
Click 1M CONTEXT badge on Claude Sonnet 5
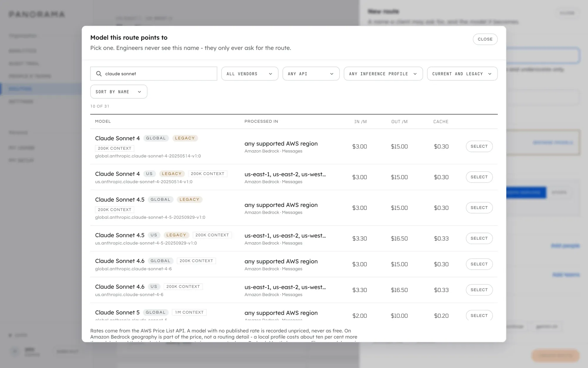pos(189,312)
